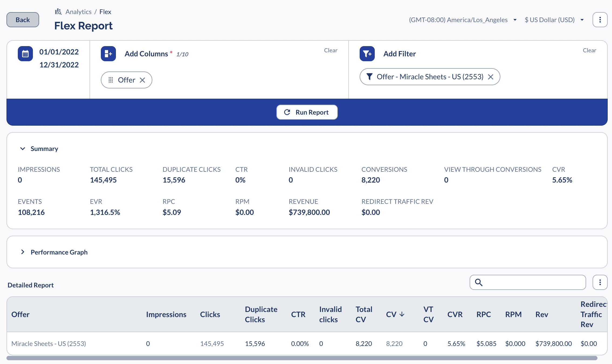Click the Add Columns plus icon
Viewport: 612px width, 364px height.
(x=108, y=54)
